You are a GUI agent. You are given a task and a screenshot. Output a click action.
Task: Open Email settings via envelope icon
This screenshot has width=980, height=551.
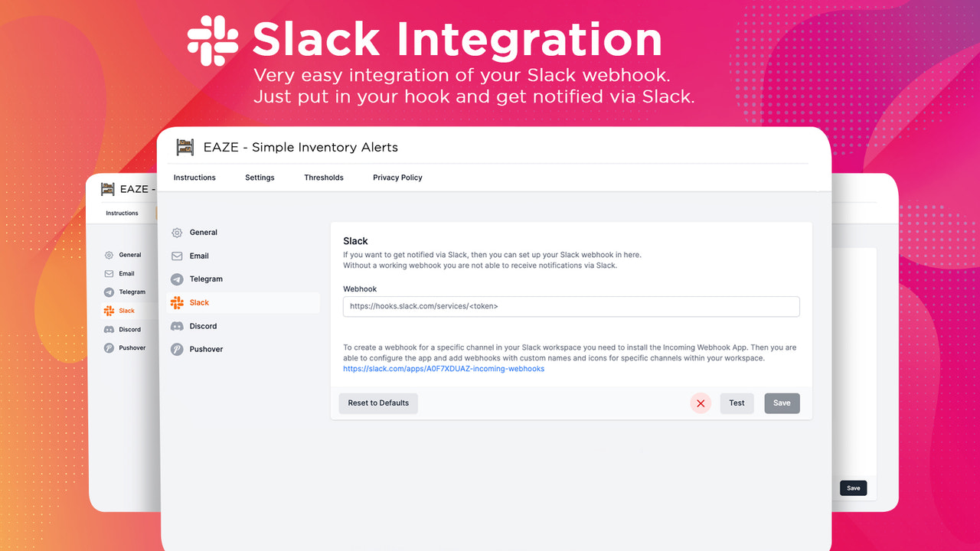(x=178, y=256)
